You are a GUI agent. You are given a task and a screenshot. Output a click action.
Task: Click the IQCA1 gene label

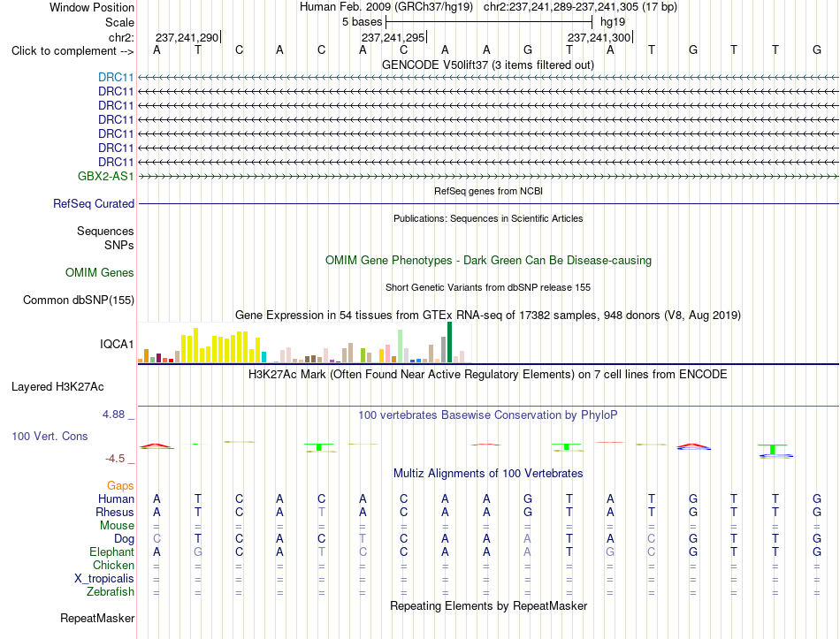(x=117, y=344)
